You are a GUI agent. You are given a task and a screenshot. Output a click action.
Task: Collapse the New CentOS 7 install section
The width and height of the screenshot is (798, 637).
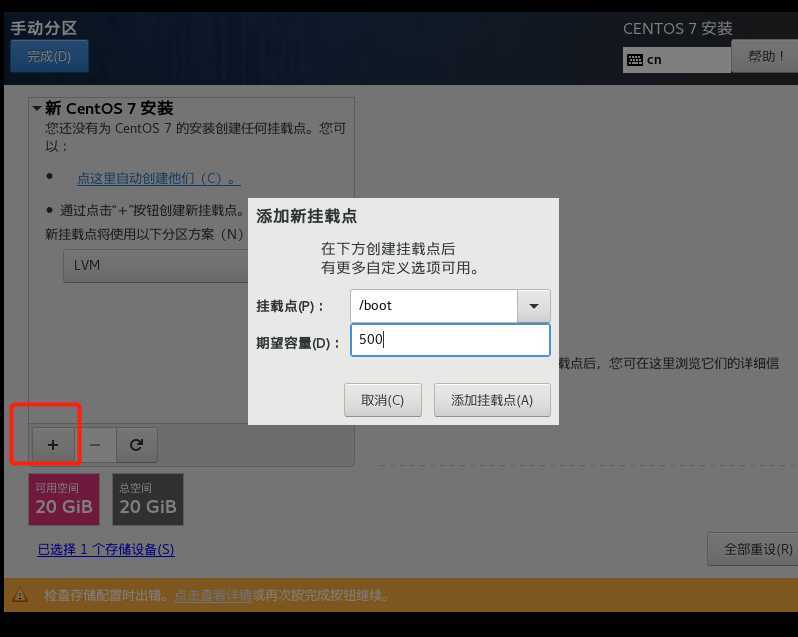pyautogui.click(x=37, y=108)
